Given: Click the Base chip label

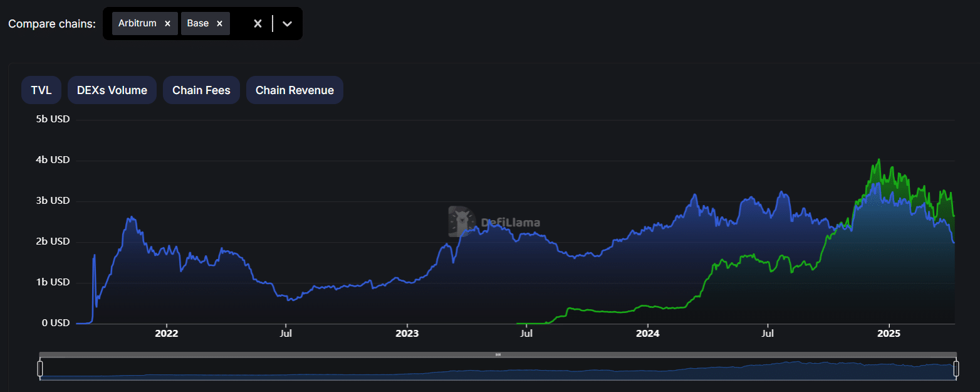Looking at the screenshot, I should coord(198,23).
